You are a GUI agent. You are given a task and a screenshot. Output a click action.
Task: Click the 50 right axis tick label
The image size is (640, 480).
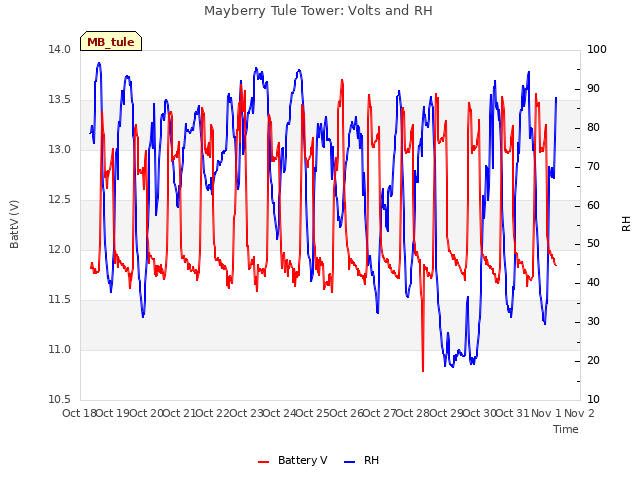coord(593,244)
